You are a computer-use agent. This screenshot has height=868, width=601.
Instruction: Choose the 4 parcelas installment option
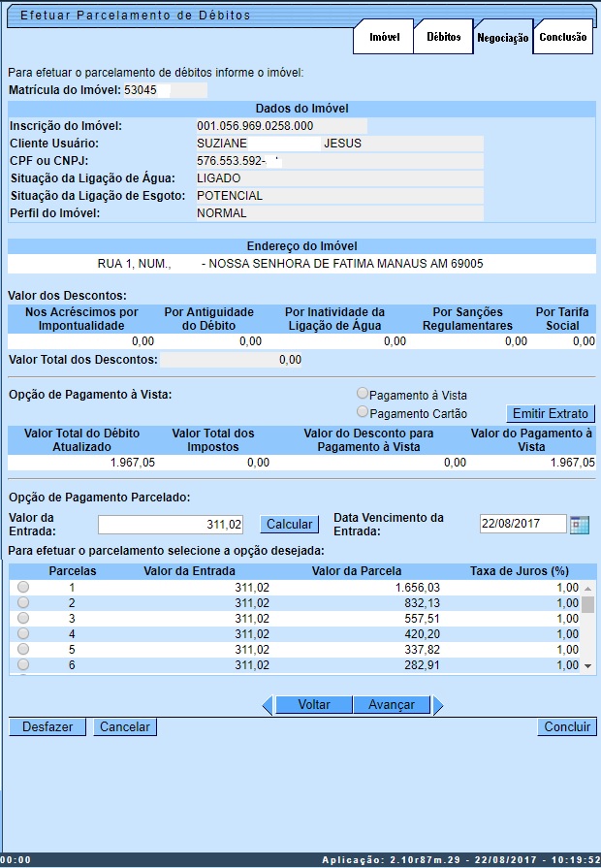(x=23, y=634)
